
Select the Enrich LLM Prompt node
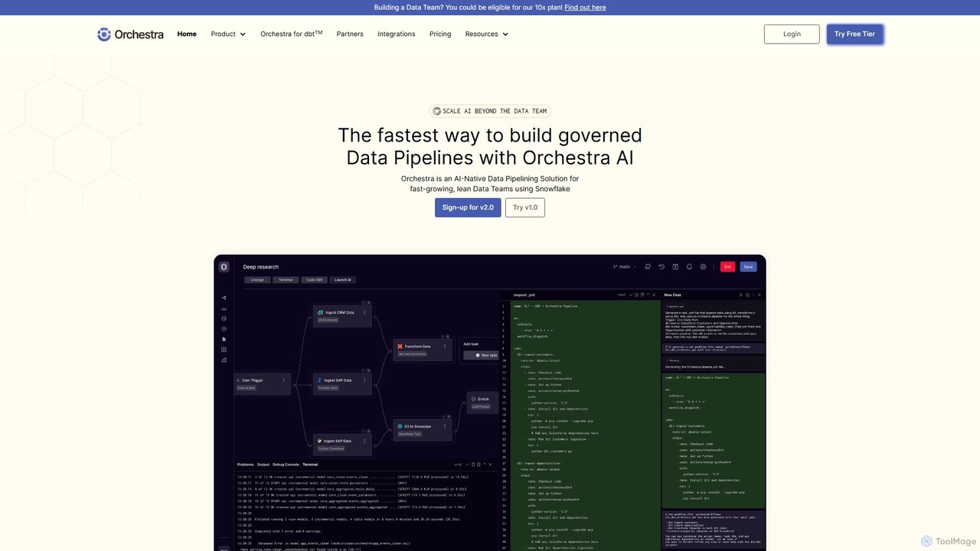click(482, 403)
